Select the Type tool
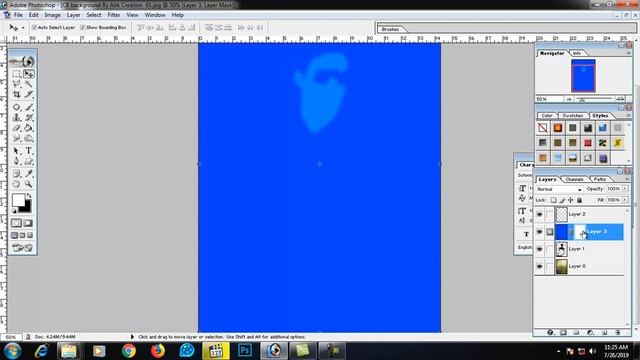The width and height of the screenshot is (640, 360). coord(29,151)
